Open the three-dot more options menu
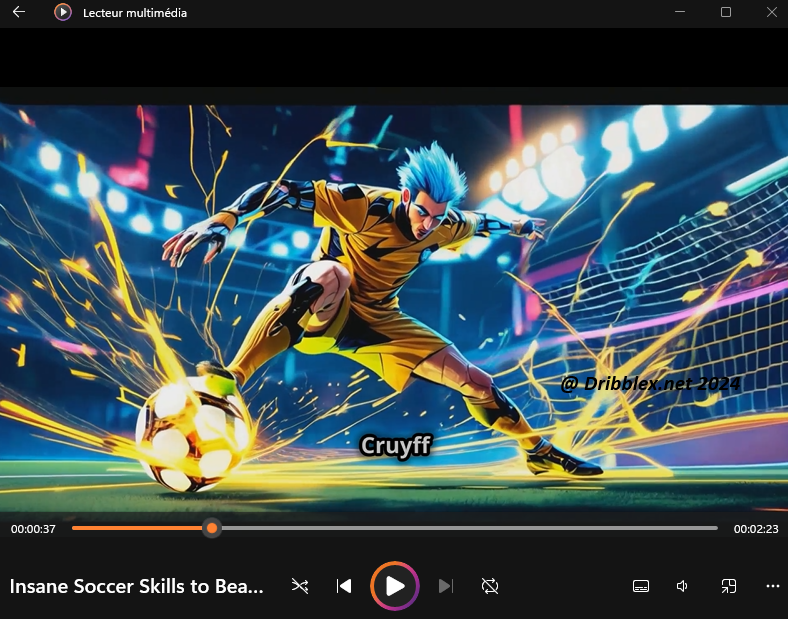 click(772, 586)
